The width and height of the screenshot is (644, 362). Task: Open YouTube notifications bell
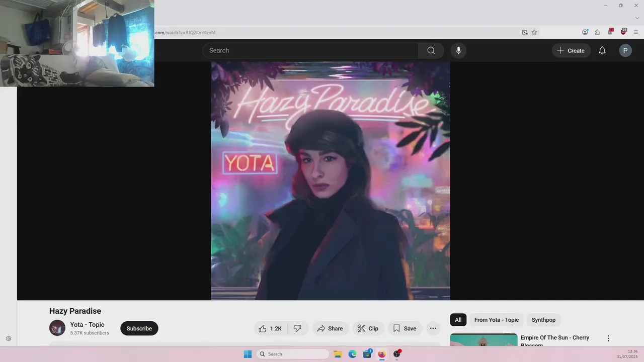pyautogui.click(x=602, y=50)
